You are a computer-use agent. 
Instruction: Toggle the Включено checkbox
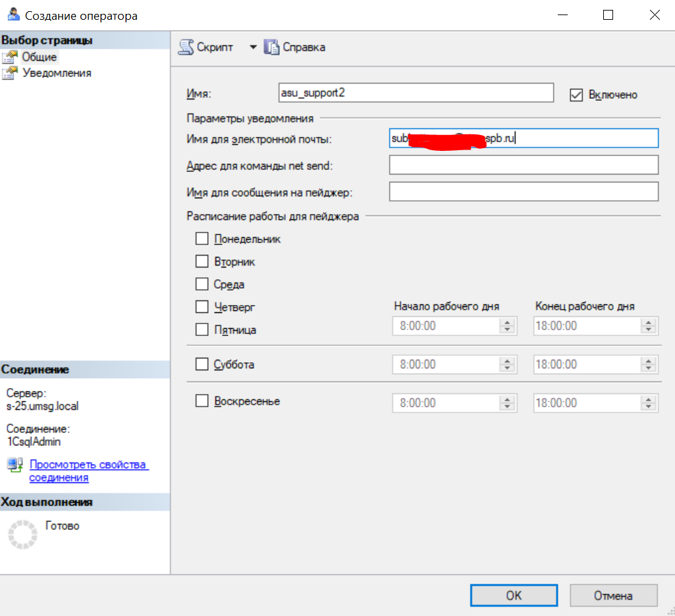point(576,95)
